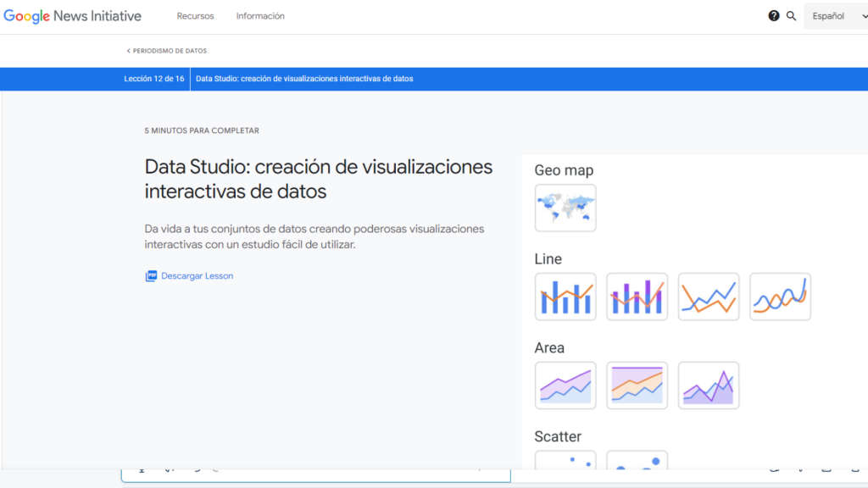Select the Geo map chart icon

[565, 208]
